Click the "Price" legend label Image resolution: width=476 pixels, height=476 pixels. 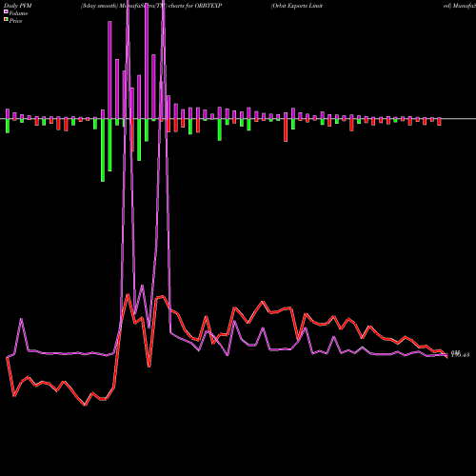coord(15,21)
